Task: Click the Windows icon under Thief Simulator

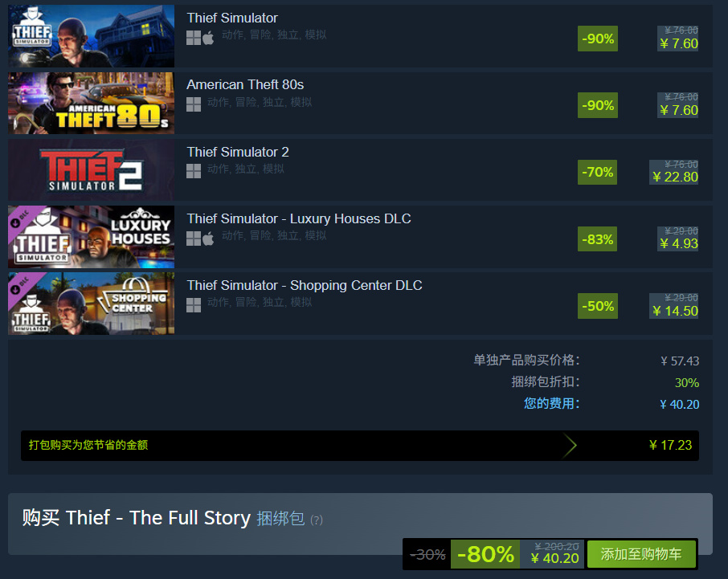Action: (194, 38)
